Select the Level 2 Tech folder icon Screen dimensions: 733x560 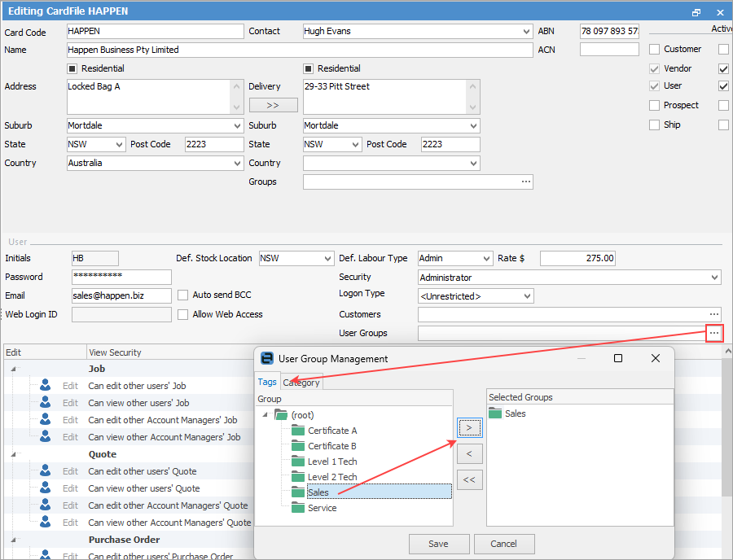(x=299, y=477)
